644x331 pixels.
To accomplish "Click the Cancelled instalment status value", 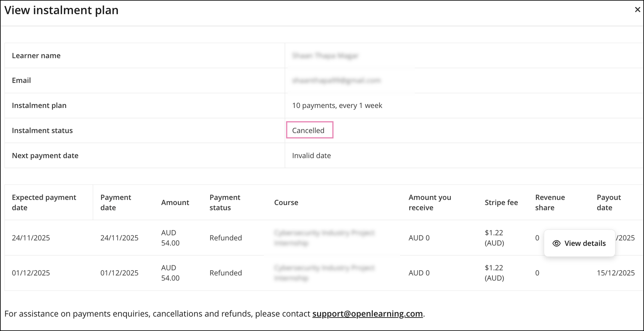I will (308, 130).
